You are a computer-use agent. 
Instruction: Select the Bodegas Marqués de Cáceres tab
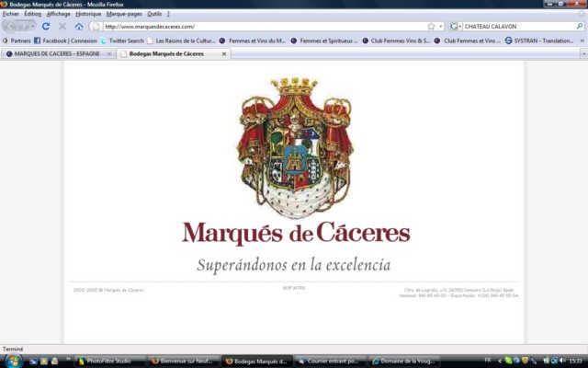click(x=166, y=54)
